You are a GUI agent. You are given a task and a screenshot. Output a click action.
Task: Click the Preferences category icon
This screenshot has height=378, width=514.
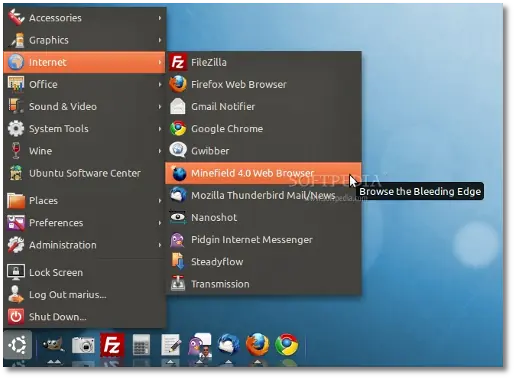[x=16, y=222]
